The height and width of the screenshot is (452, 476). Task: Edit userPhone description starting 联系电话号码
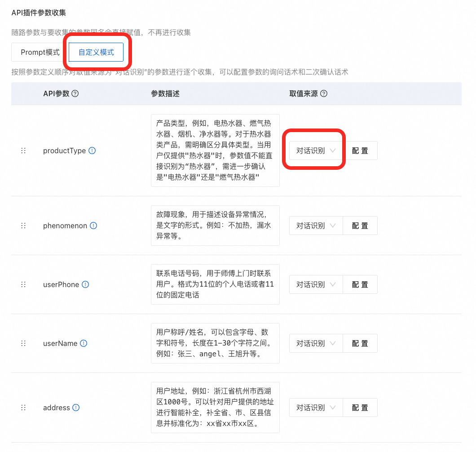(215, 284)
